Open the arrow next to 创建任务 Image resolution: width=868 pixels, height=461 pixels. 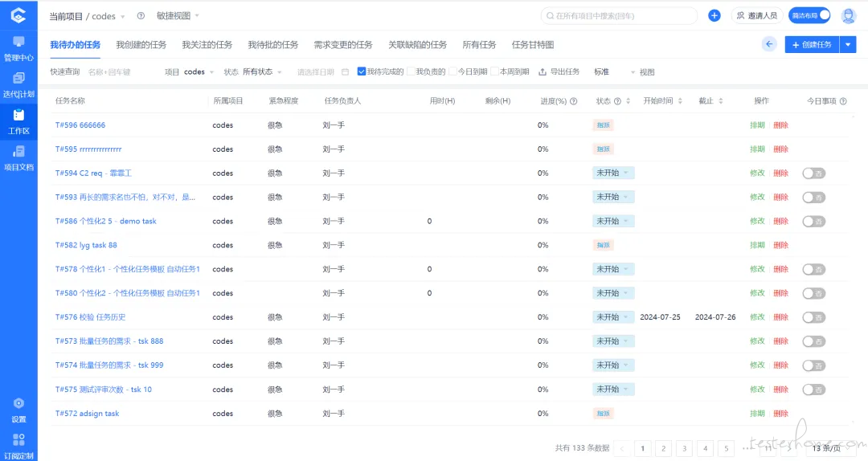point(848,44)
